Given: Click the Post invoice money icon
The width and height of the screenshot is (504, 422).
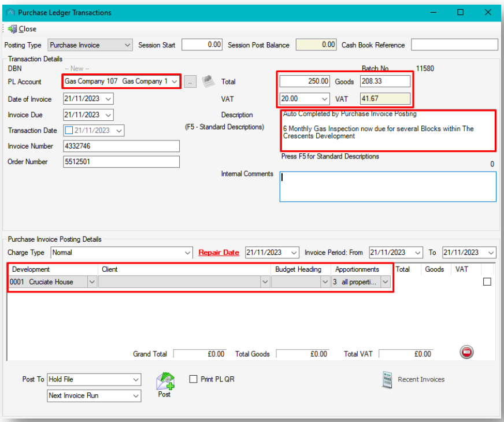Looking at the screenshot, I should tap(165, 381).
